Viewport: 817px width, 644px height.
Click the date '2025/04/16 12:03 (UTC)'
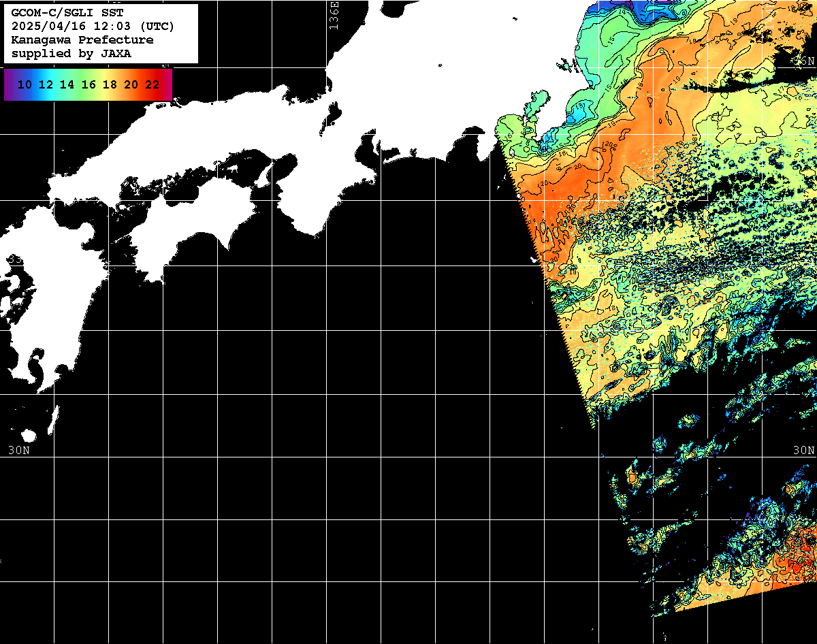click(93, 27)
